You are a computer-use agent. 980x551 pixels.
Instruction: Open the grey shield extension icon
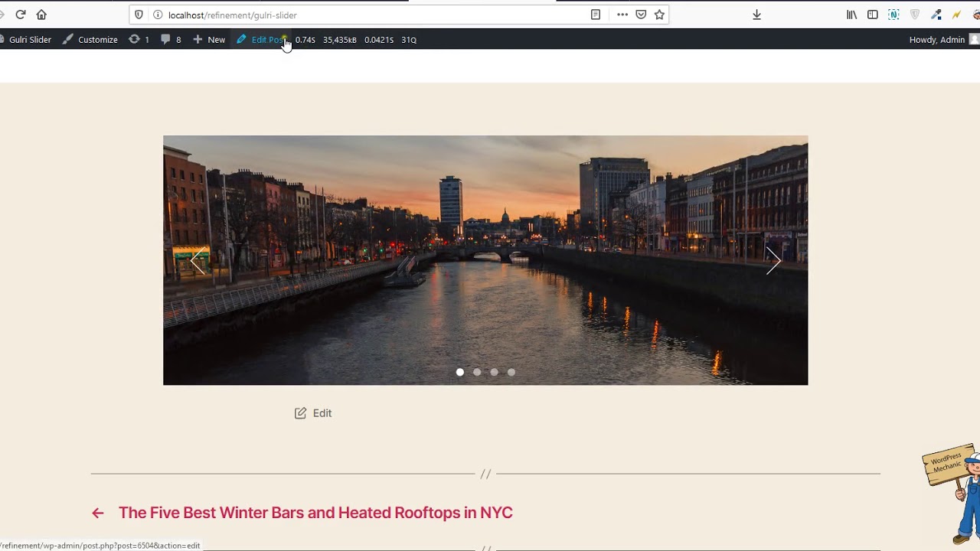pyautogui.click(x=915, y=15)
